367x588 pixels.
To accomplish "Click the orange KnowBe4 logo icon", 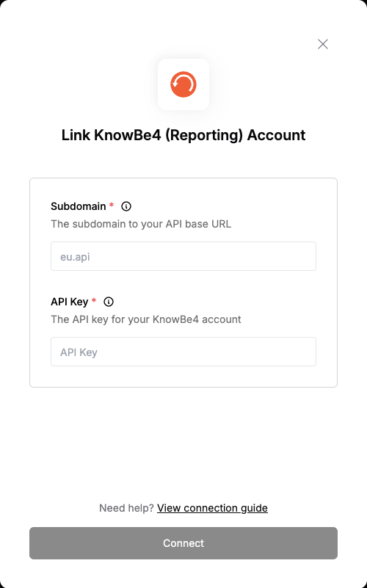I will click(x=183, y=84).
